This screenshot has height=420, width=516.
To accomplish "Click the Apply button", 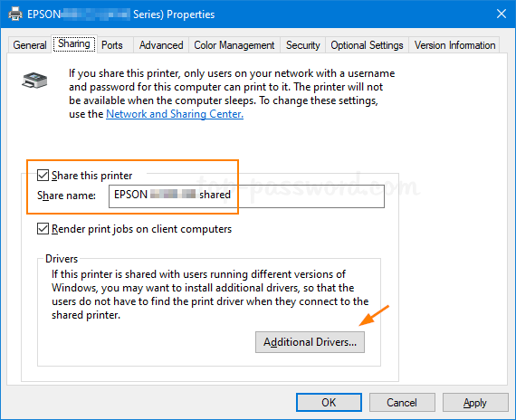I will 475,402.
